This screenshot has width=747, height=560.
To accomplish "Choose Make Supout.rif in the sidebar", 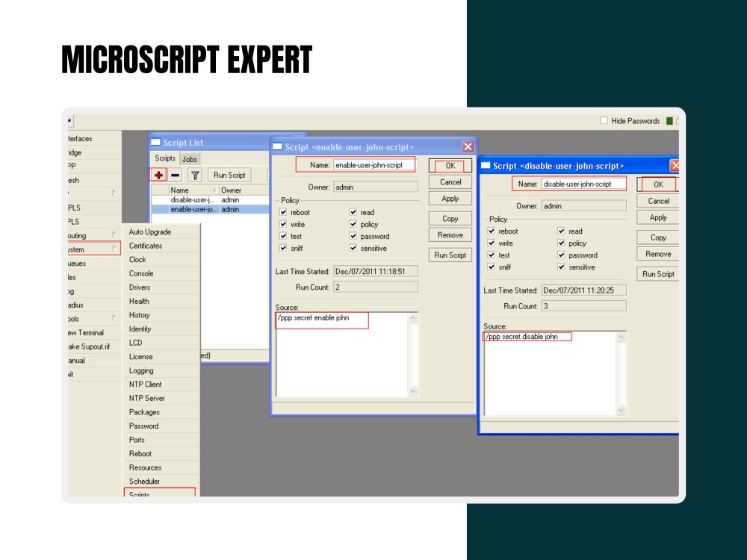I will coord(94,346).
